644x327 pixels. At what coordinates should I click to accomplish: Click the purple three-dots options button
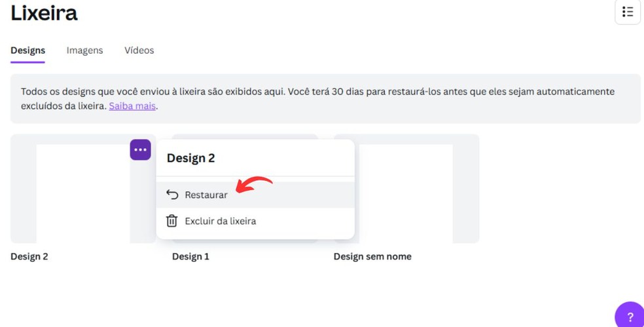140,149
